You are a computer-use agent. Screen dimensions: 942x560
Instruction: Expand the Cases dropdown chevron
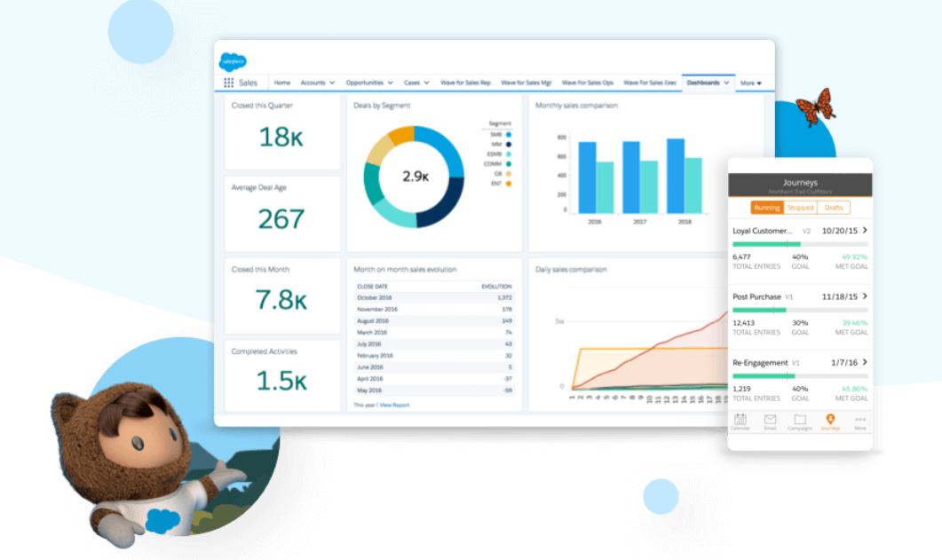point(426,83)
